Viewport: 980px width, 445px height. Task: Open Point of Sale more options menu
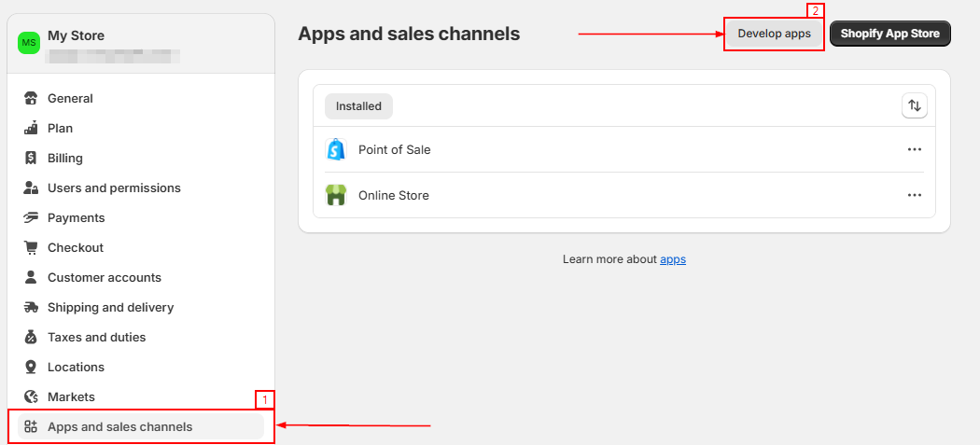[915, 149]
